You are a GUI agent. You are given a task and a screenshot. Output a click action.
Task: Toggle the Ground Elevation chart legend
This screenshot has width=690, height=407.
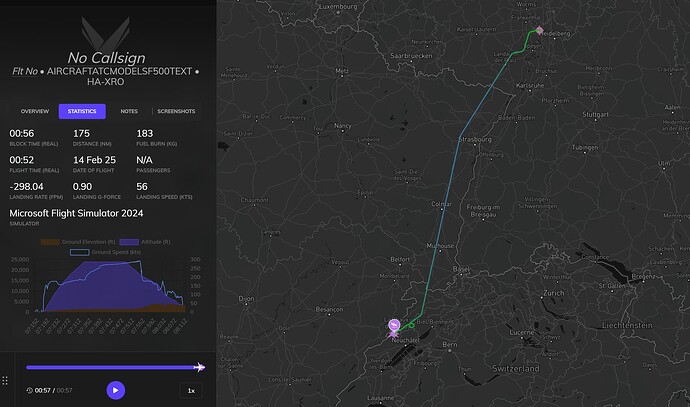click(x=77, y=242)
